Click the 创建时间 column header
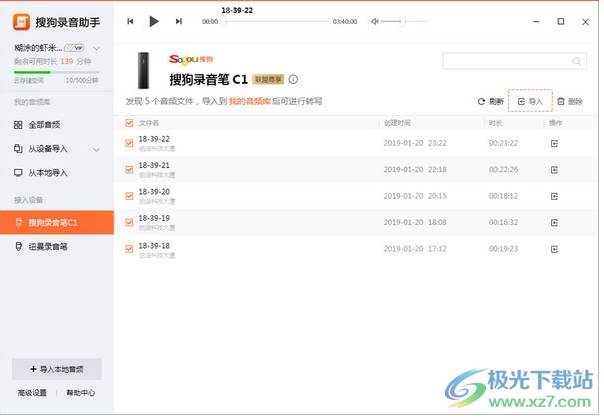 (x=398, y=123)
